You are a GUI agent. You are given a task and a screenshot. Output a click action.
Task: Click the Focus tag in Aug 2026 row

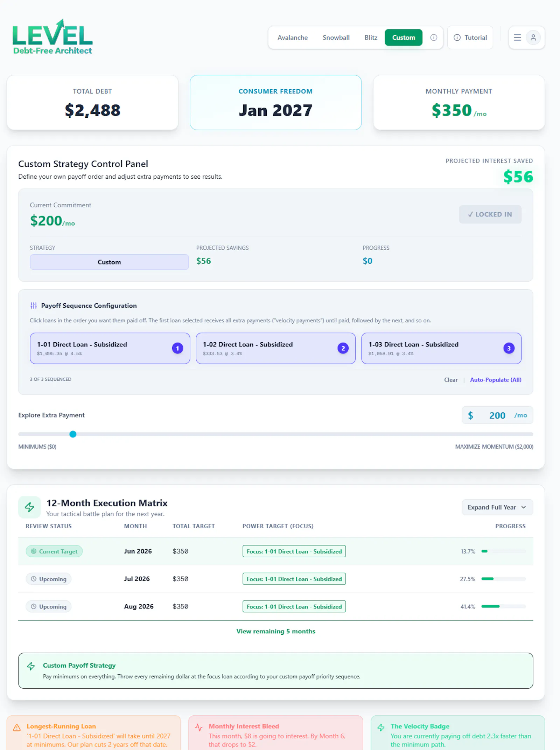(294, 606)
